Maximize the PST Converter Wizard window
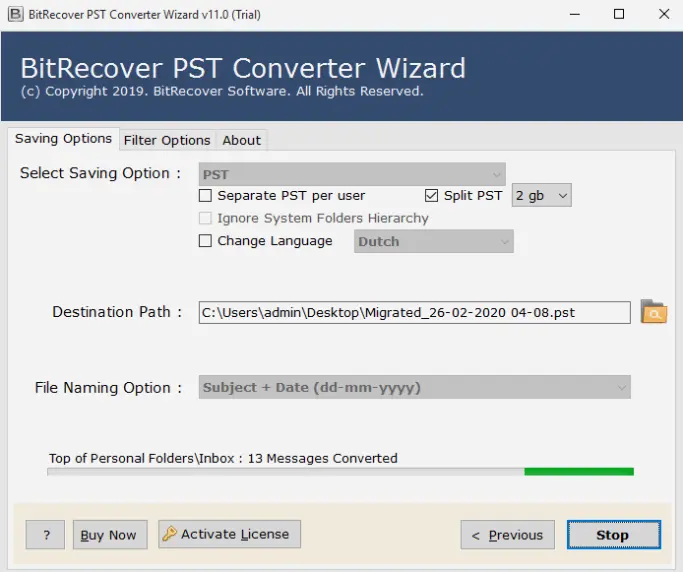683x572 pixels. tap(618, 14)
